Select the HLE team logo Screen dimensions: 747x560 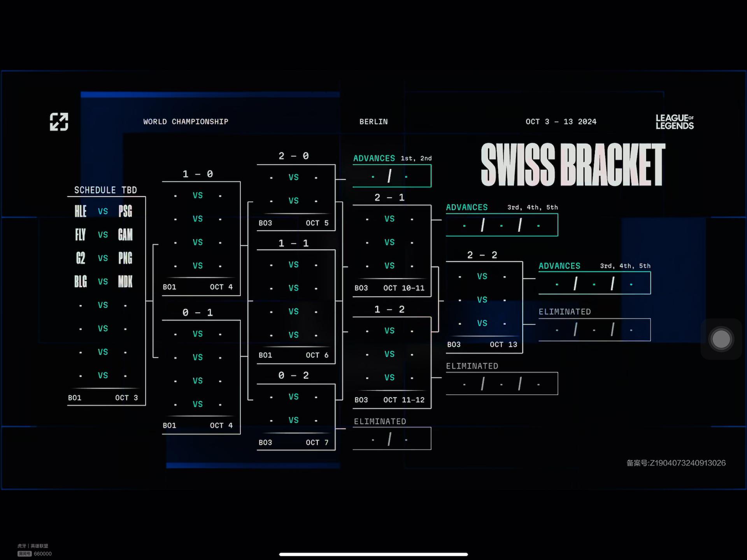pos(81,211)
